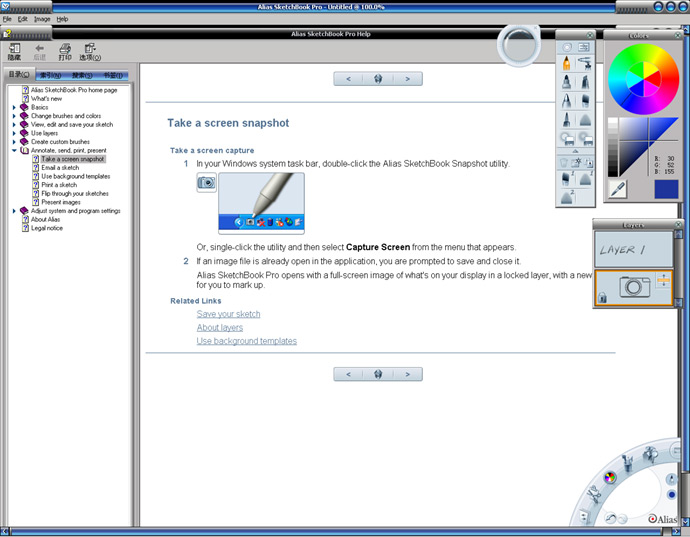Click the Hide pane icon in help toolbar
The image size is (690, 537).
pyautogui.click(x=14, y=51)
